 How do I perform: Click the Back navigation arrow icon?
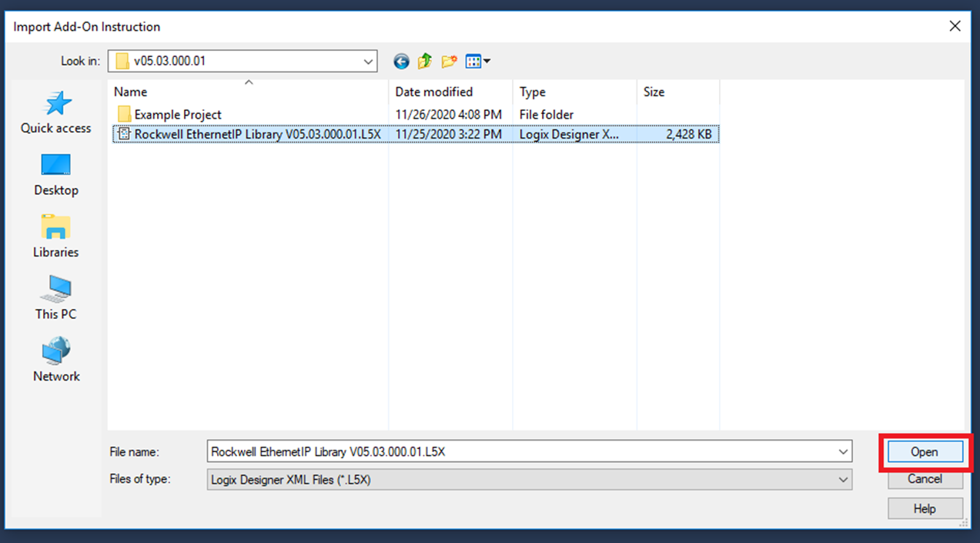click(400, 61)
